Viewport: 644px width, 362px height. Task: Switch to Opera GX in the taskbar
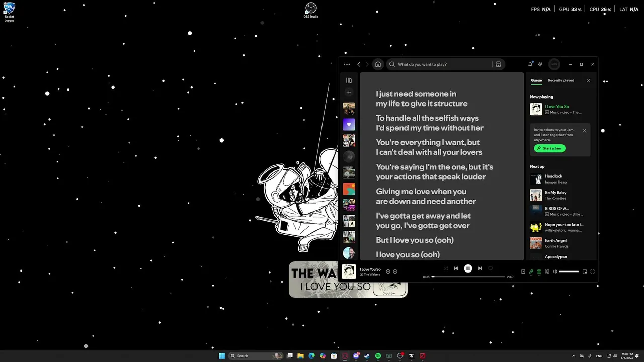point(345,356)
